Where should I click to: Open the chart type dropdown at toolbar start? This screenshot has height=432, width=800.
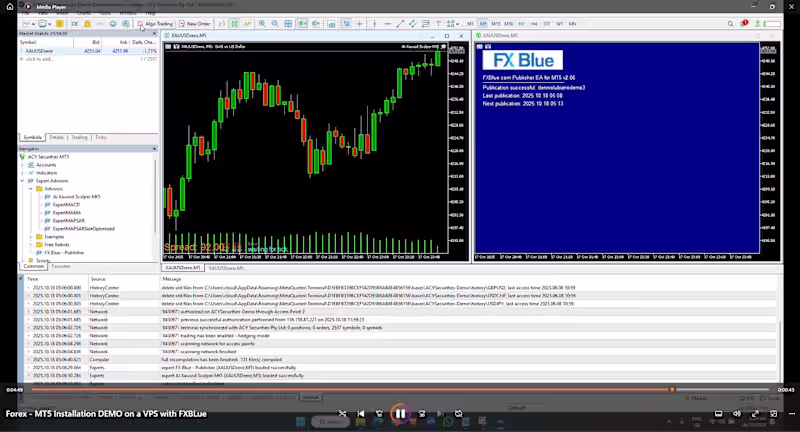point(29,24)
